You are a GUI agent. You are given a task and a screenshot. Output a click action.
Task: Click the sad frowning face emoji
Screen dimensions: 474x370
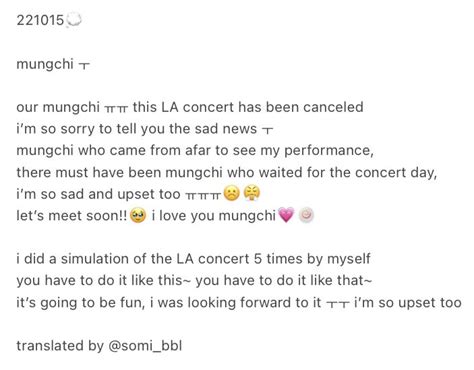(x=232, y=194)
